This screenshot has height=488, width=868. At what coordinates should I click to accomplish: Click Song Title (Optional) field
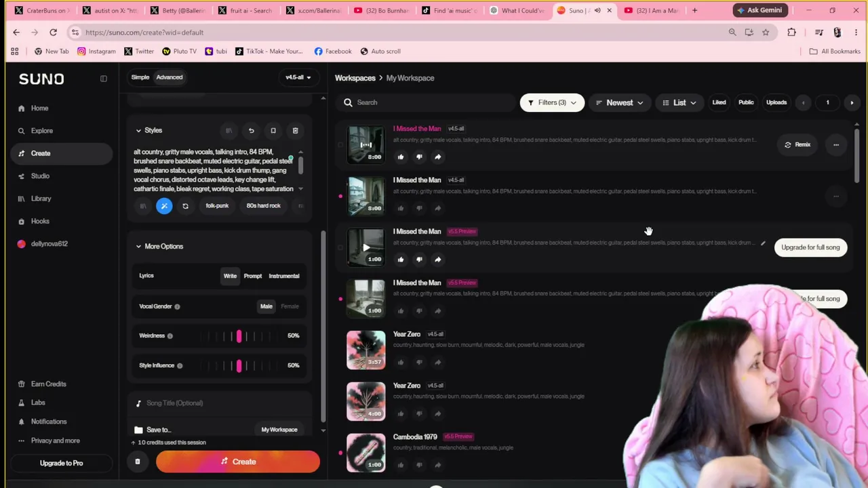point(220,403)
